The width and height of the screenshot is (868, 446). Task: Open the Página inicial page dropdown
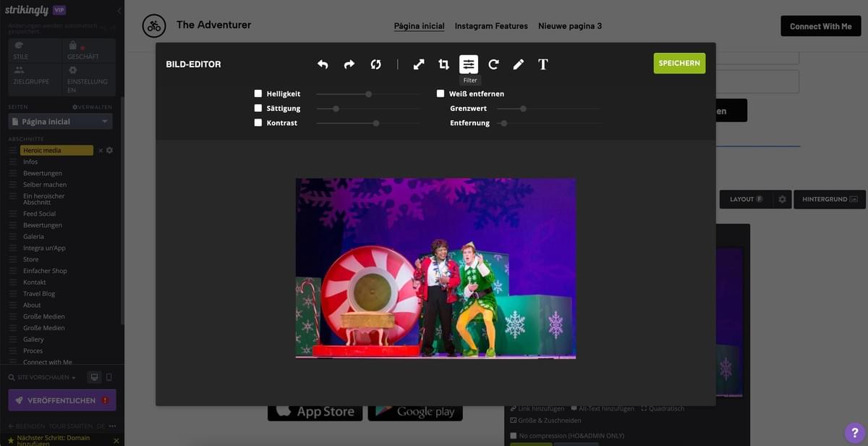click(61, 122)
